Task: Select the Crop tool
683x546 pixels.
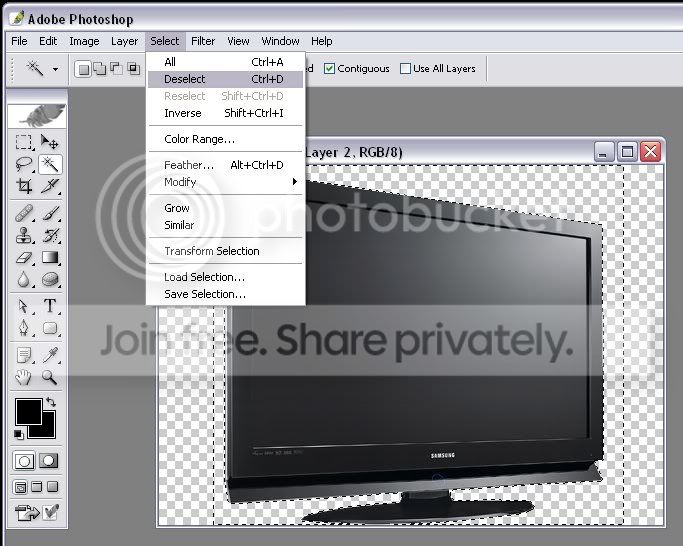Action: pos(24,186)
